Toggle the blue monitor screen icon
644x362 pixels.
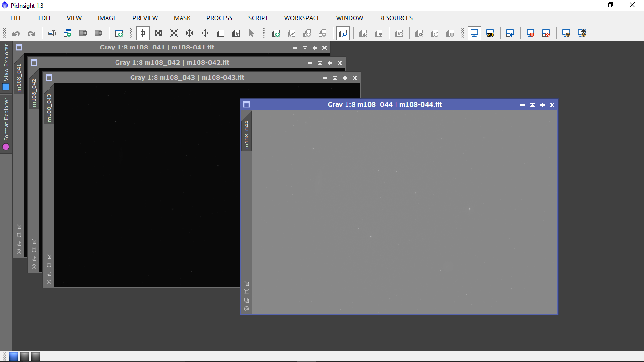[x=474, y=33]
